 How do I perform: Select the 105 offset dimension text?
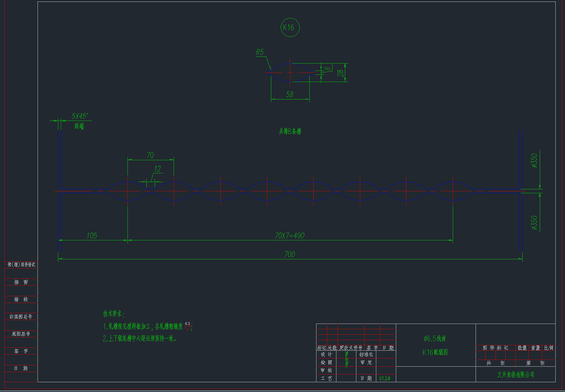[92, 236]
